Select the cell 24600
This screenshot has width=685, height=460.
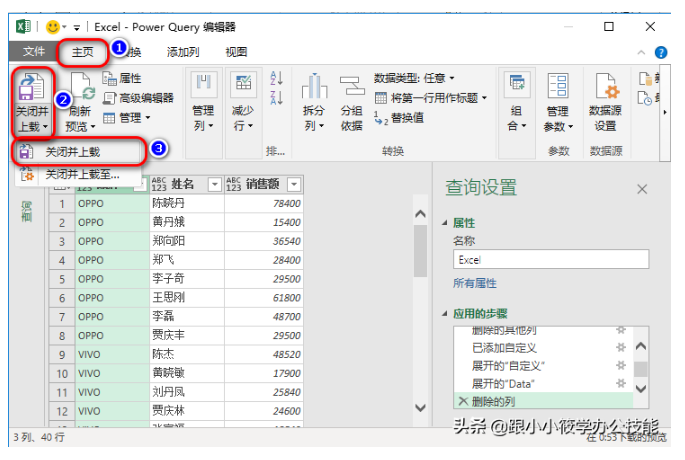point(263,411)
